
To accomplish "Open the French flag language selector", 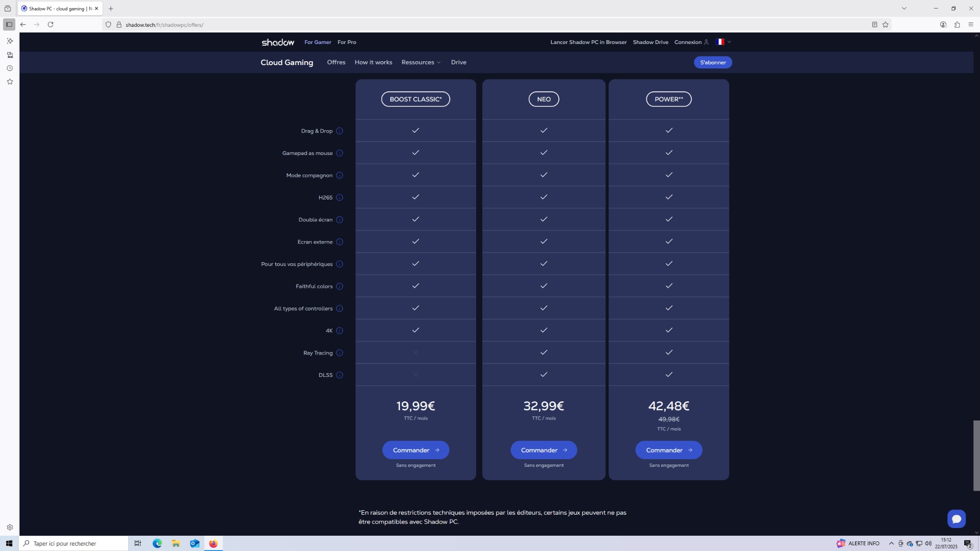I will click(x=723, y=42).
